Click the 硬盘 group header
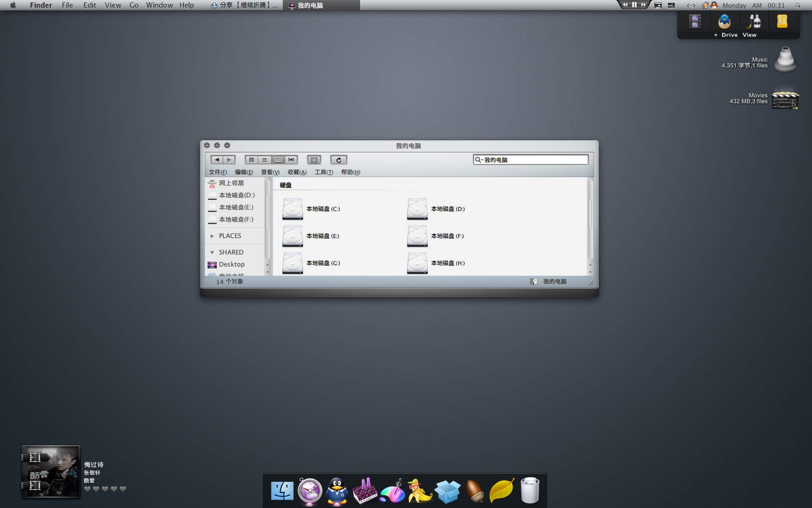Screen dimensions: 812x508 [x=286, y=185]
